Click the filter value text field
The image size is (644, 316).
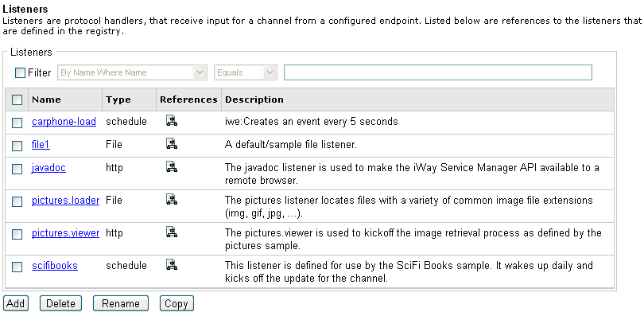438,72
